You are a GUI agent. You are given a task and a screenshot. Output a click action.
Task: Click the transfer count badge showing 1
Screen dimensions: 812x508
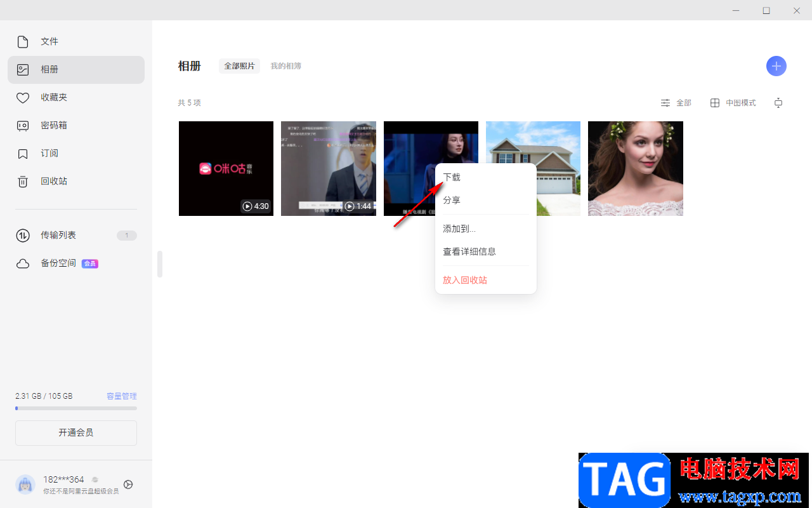coord(127,236)
